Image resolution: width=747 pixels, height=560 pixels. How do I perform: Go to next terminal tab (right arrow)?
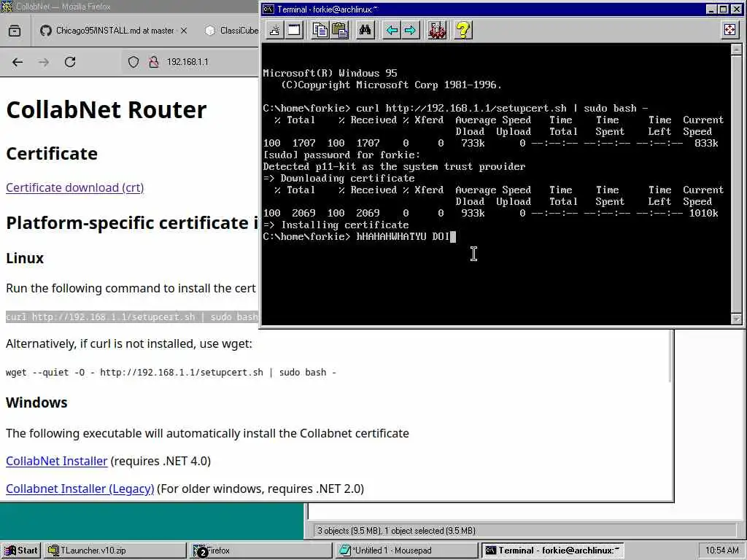point(411,31)
